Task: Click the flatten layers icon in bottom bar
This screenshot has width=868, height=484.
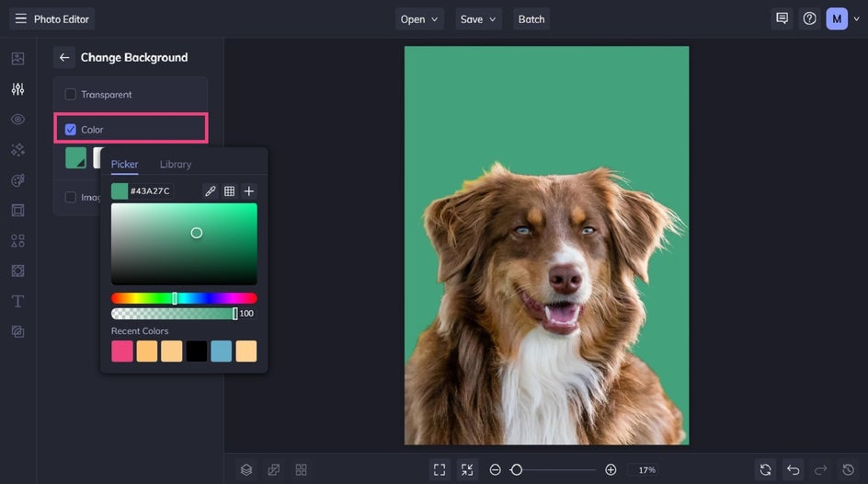Action: [273, 470]
